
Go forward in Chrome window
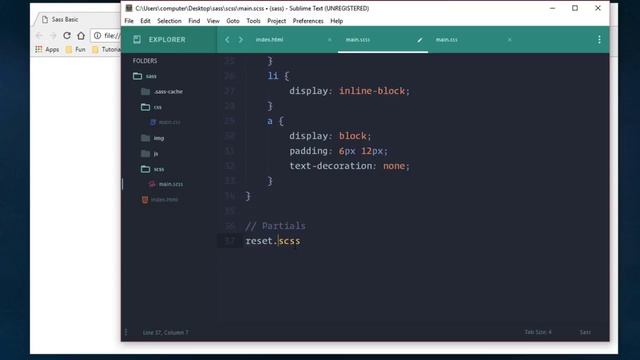tap(53, 36)
